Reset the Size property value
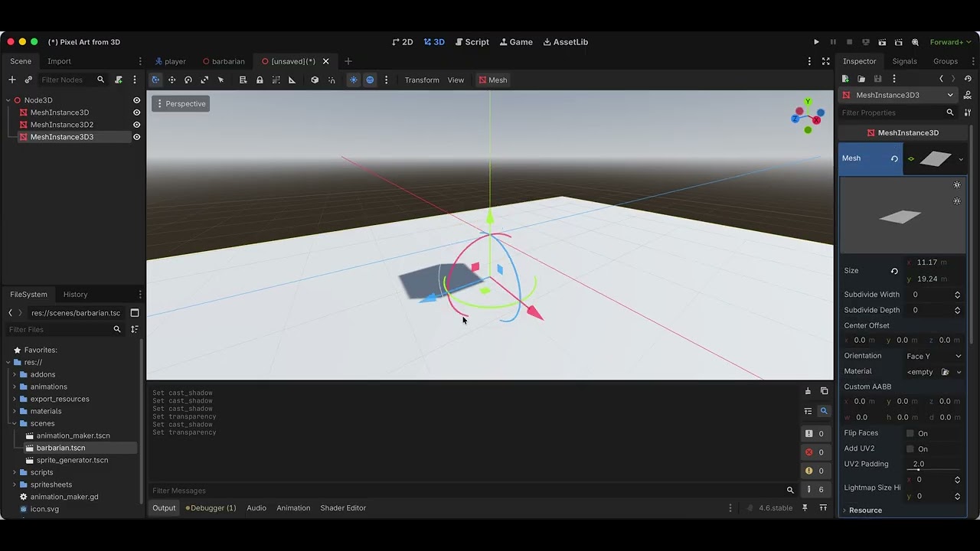 [894, 271]
